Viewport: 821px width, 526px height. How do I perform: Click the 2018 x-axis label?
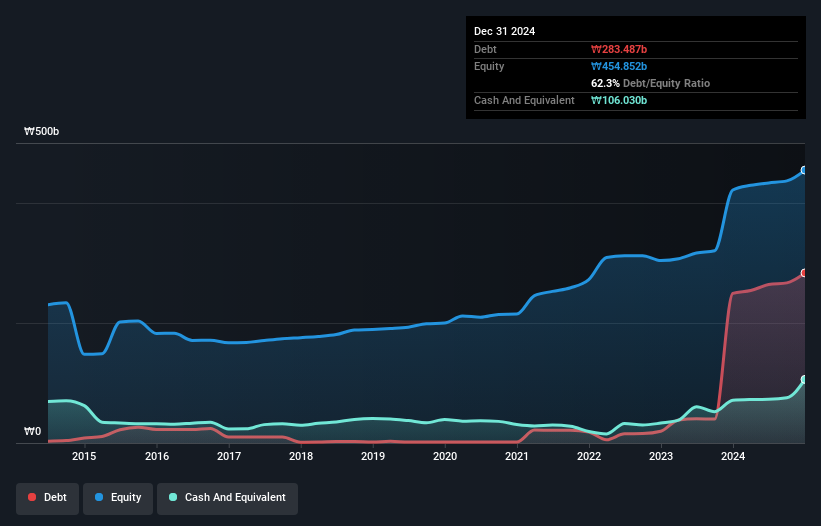coord(301,456)
